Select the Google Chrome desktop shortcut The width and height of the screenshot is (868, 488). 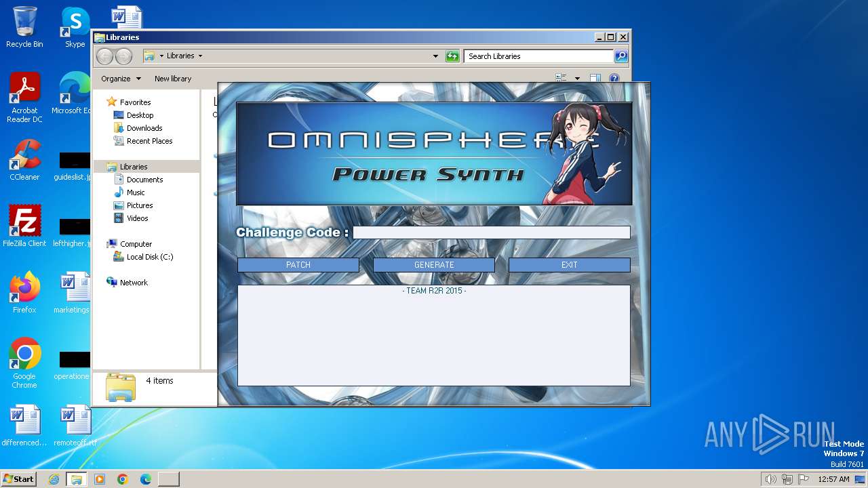[x=24, y=363]
